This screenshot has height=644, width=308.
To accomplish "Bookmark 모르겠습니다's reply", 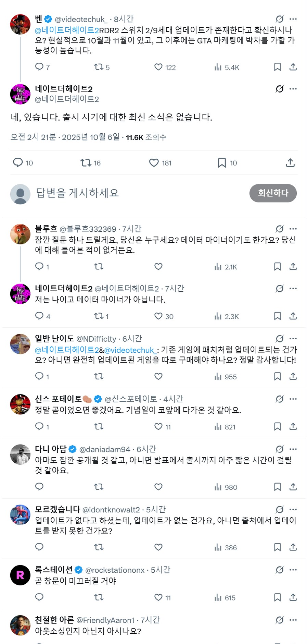I will tap(278, 547).
